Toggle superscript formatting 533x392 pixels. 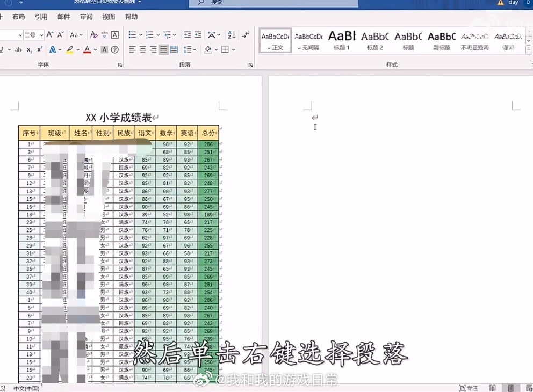(x=40, y=49)
